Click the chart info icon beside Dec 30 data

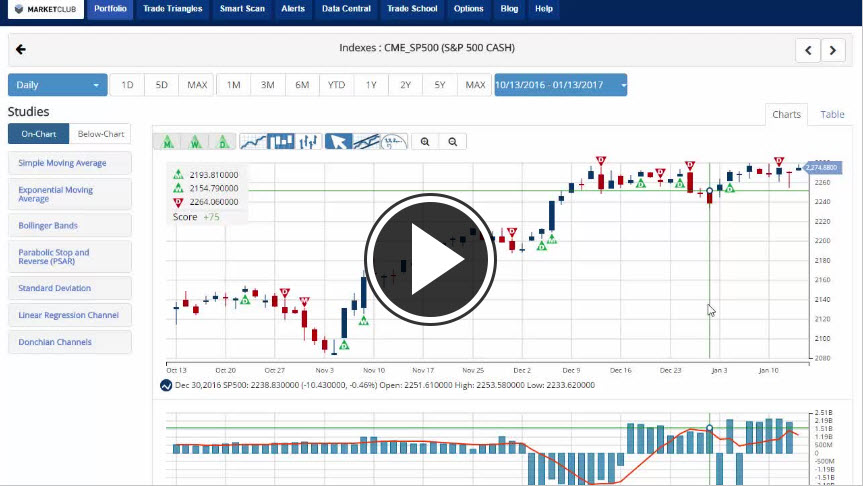click(x=166, y=385)
